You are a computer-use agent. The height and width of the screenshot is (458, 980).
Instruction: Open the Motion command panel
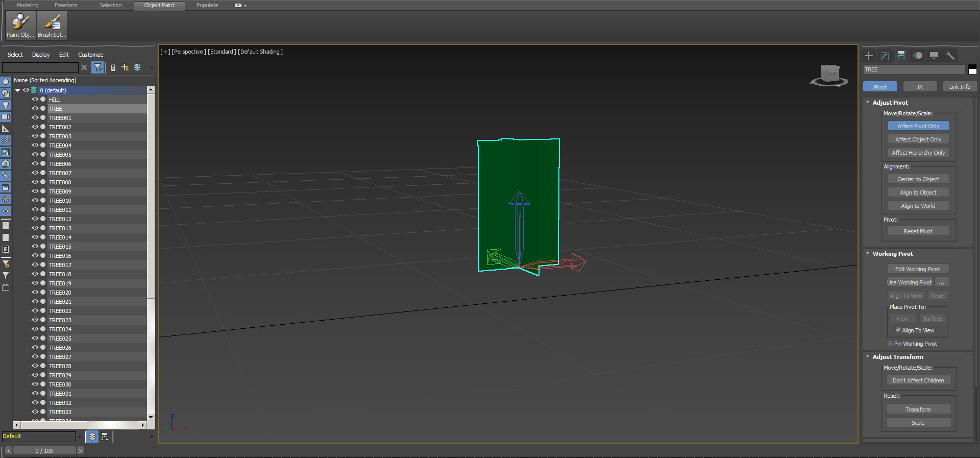point(918,56)
